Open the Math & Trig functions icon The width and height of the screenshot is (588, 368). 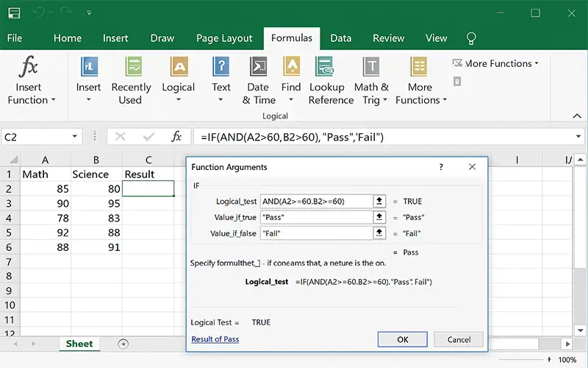pos(371,67)
